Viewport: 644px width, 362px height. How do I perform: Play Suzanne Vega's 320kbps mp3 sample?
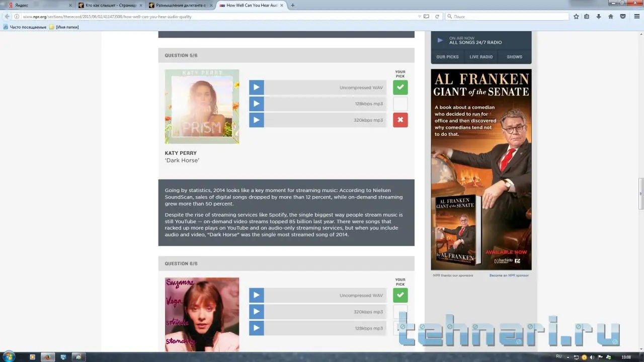[256, 312]
